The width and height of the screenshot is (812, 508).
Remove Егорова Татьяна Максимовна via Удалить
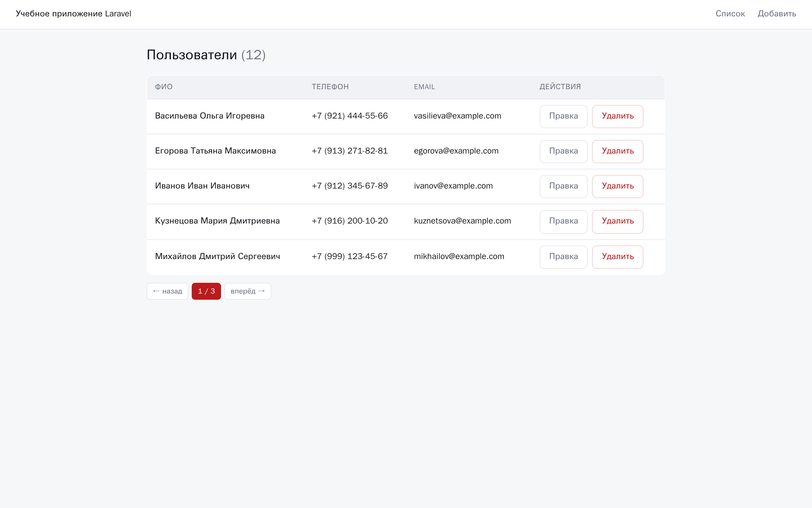coord(617,151)
